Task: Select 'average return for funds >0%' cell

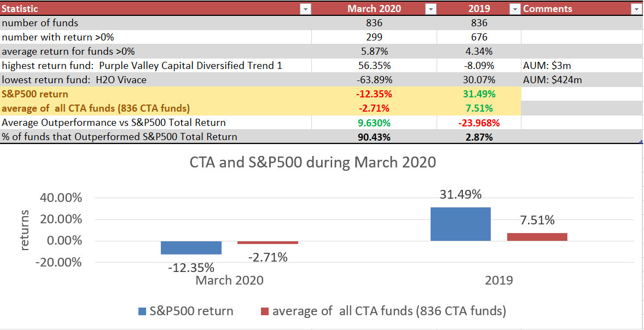Action: click(155, 51)
